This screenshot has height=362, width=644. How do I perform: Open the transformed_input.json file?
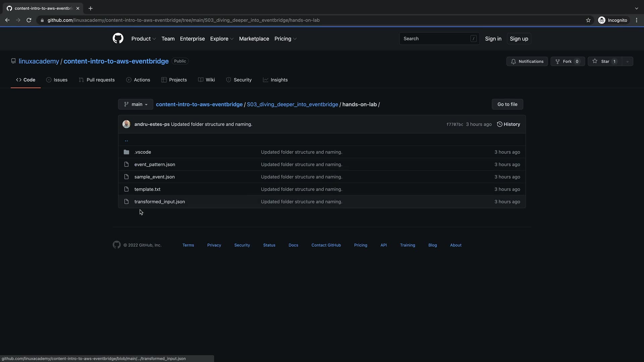(x=159, y=201)
